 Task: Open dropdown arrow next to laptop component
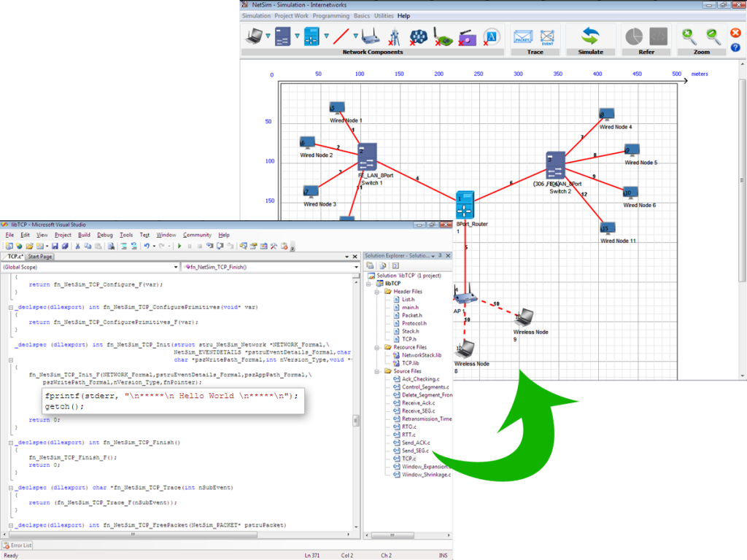pos(268,36)
